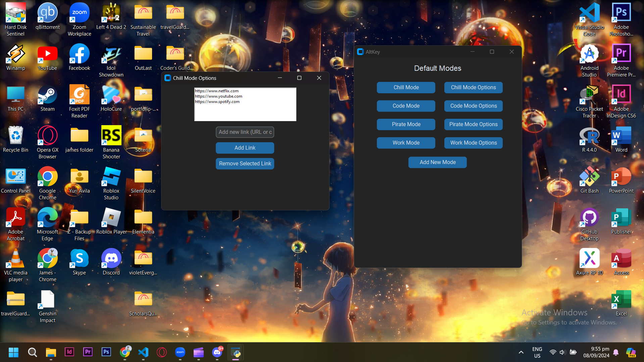Activate Pirate Mode button
Viewport: 644px width, 362px height.
pyautogui.click(x=406, y=124)
